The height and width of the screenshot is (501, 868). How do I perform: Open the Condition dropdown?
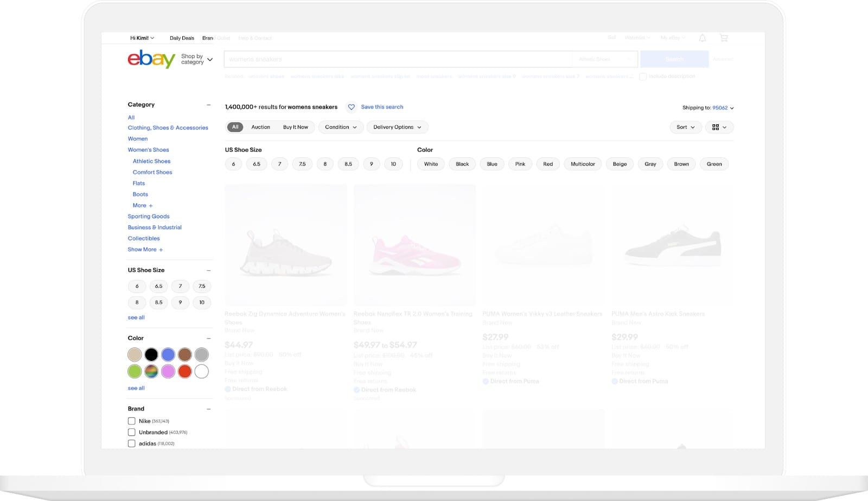coord(341,127)
